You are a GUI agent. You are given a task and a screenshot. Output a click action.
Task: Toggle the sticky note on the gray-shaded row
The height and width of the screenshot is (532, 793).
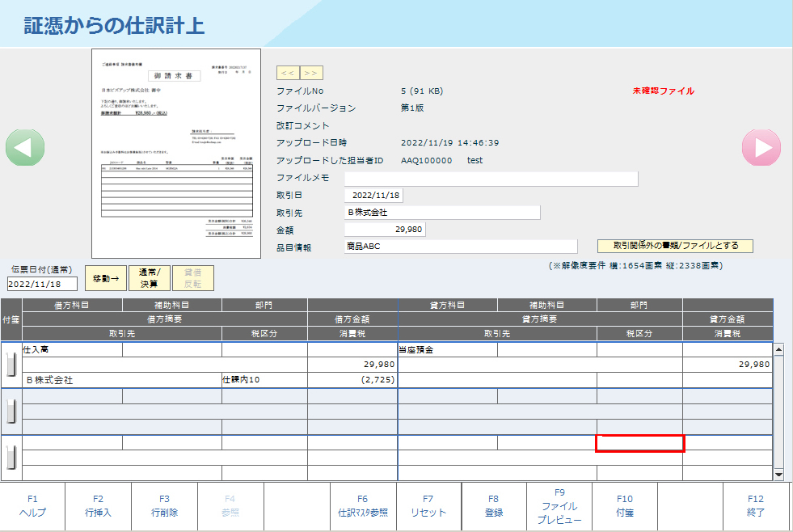tap(11, 411)
